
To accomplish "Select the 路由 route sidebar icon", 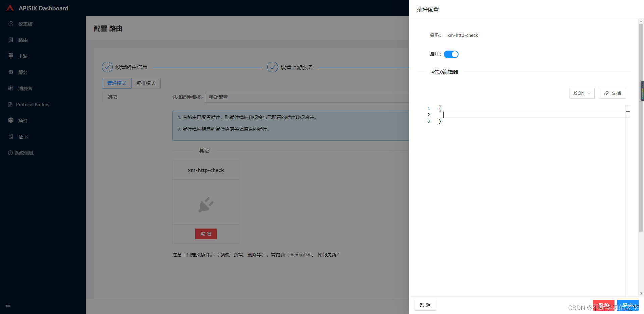I will point(11,40).
